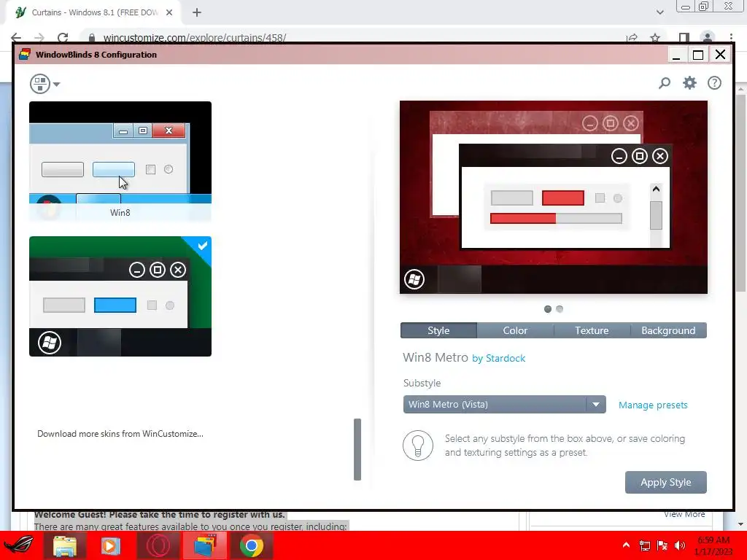Go back in Chrome browser

coord(16,38)
